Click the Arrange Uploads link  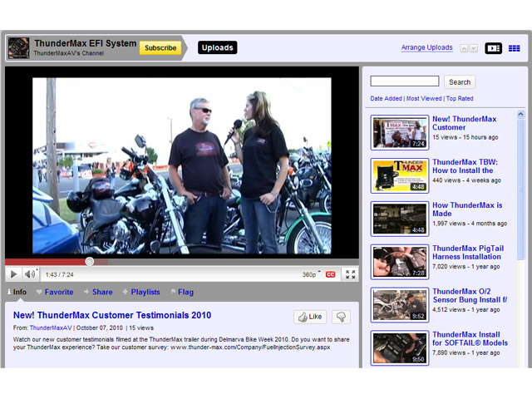click(x=426, y=47)
